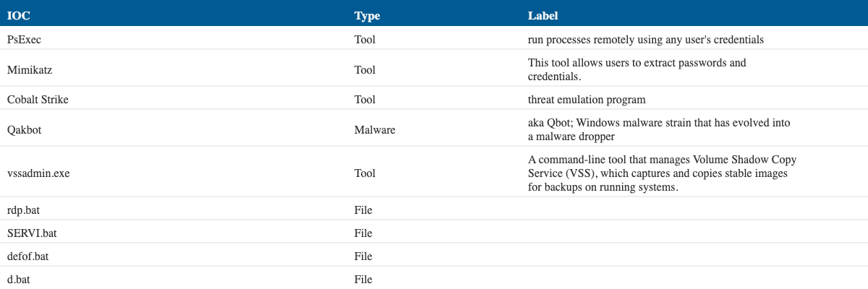Screen dimensions: 868x289
Task: Select the Mimikatz IOC entry
Action: pyautogui.click(x=30, y=70)
